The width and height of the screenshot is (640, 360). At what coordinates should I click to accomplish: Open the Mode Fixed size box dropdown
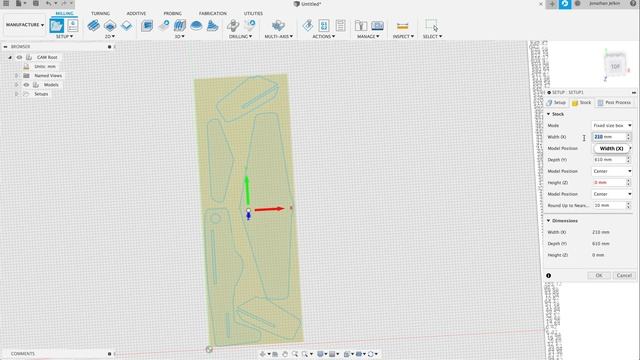point(612,126)
